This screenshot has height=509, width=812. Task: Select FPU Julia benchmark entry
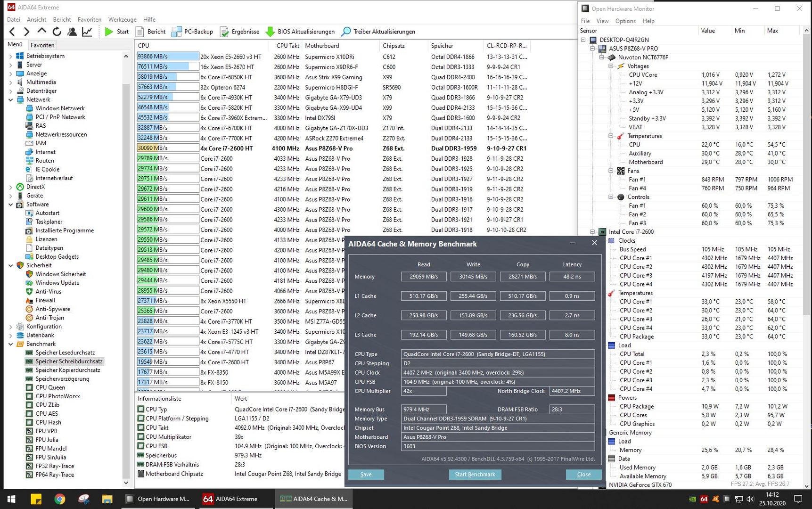click(x=46, y=440)
